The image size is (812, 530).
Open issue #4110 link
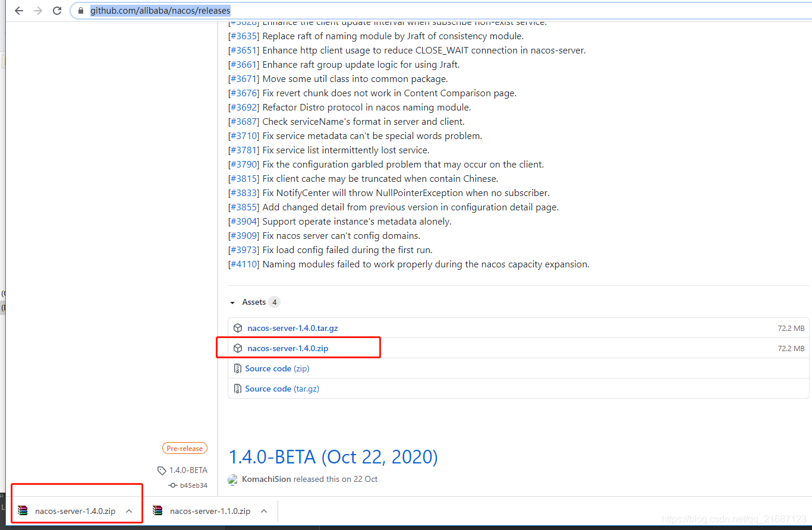pos(244,264)
